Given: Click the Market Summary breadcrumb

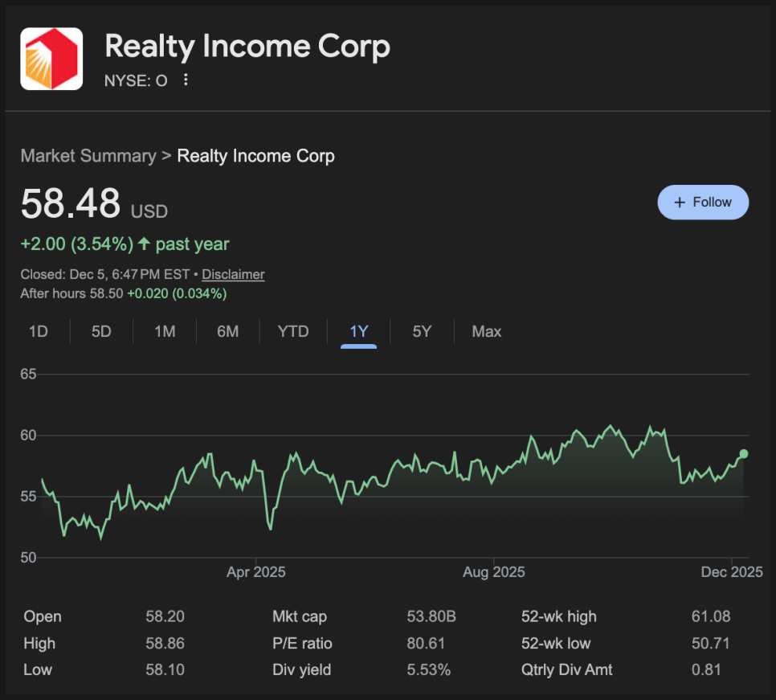Looking at the screenshot, I should click(x=88, y=156).
